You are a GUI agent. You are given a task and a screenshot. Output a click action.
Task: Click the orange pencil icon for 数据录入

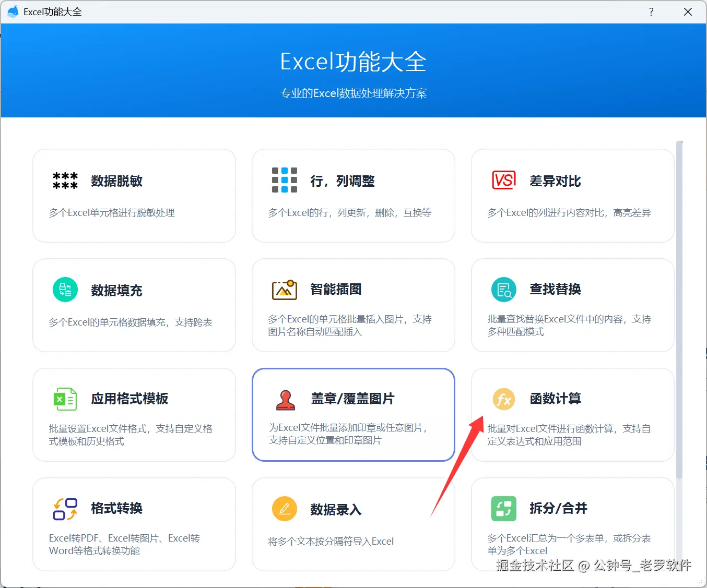(285, 509)
